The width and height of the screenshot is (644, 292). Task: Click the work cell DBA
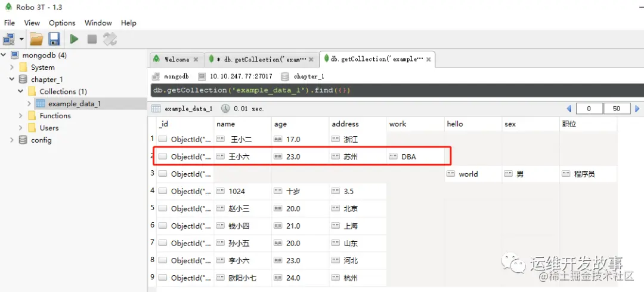click(415, 156)
